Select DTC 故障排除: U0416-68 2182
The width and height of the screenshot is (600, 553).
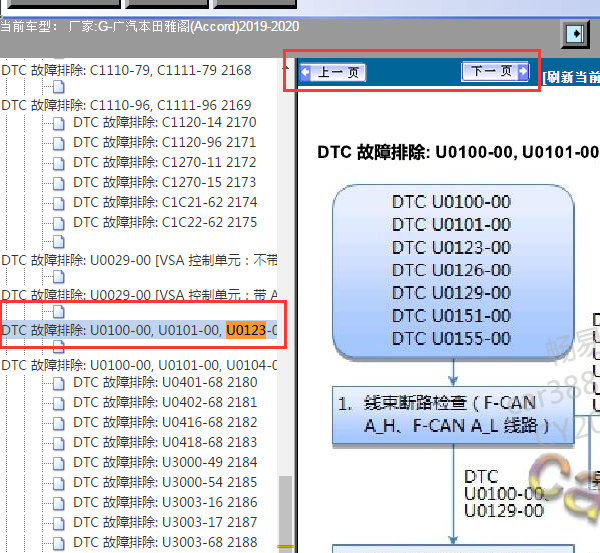(165, 422)
